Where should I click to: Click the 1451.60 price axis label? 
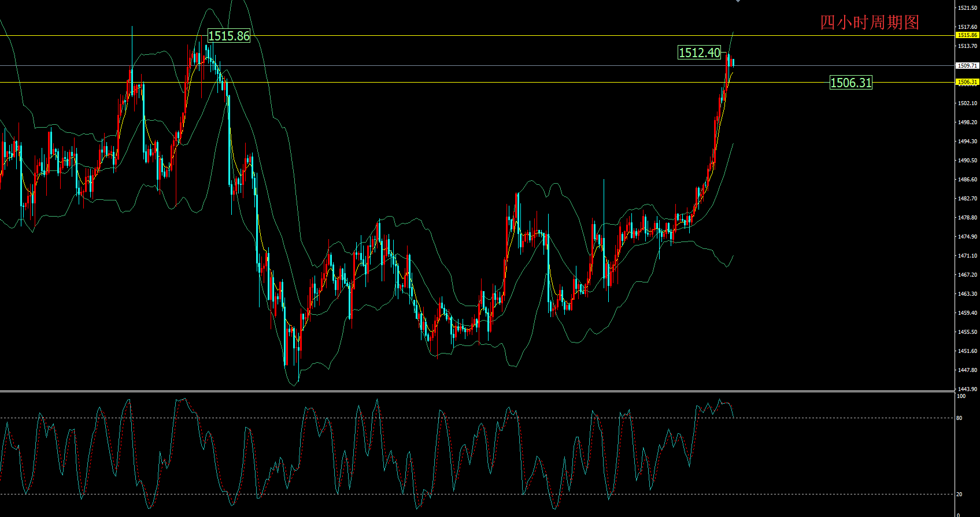(967, 351)
